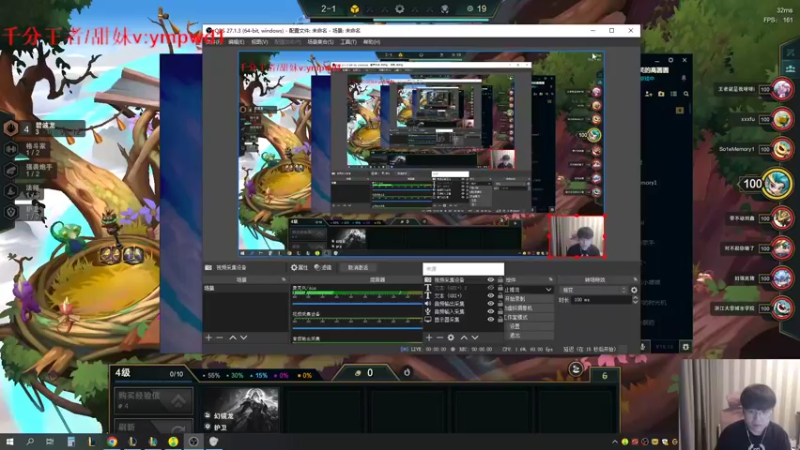
Task: Open transition properties gear icon
Action: pos(634,290)
